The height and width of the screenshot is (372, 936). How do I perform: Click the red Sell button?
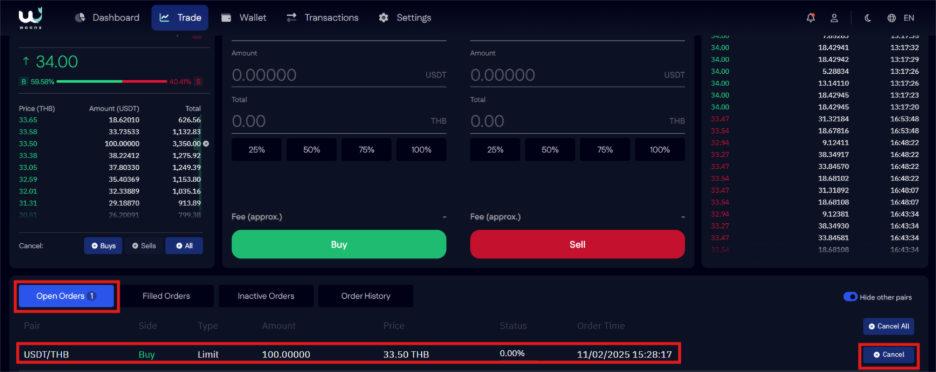pos(577,244)
